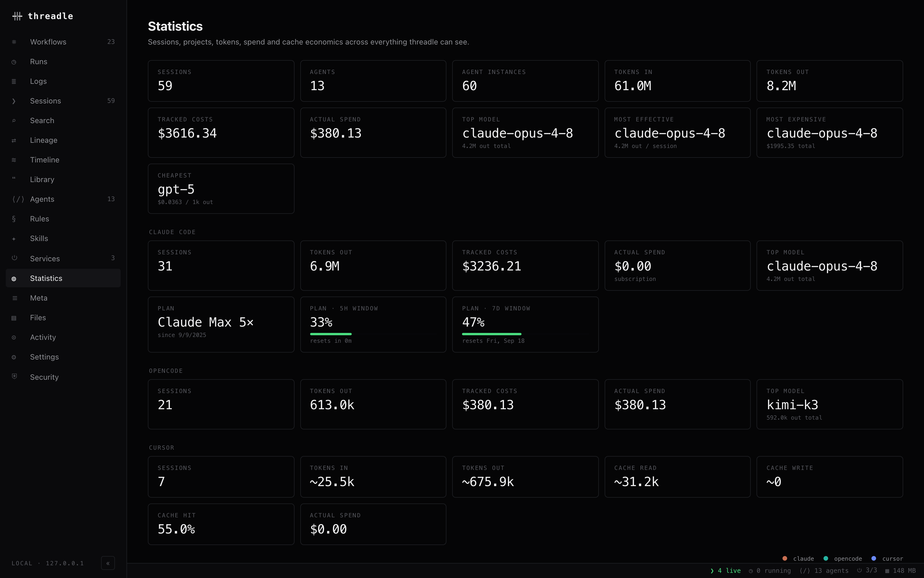Click the Lineage arrows icon
The image size is (924, 578).
click(x=14, y=140)
